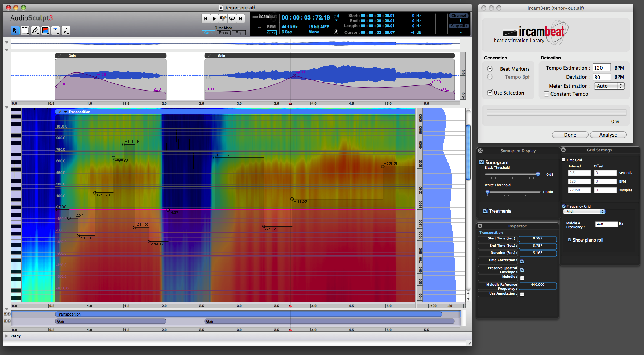644x355 pixels.
Task: Select the arrow pointer tool
Action: [15, 30]
